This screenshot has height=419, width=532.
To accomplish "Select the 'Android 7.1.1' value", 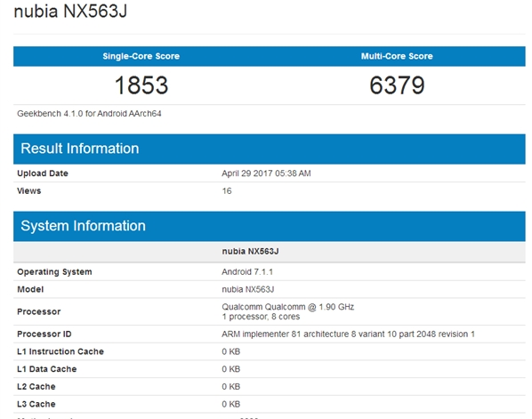I will [x=247, y=272].
